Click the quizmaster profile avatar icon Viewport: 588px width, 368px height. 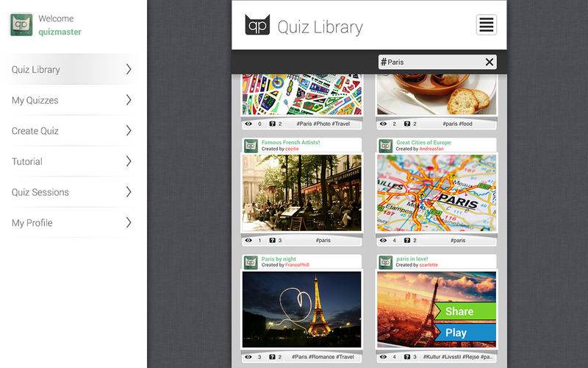pos(21,25)
